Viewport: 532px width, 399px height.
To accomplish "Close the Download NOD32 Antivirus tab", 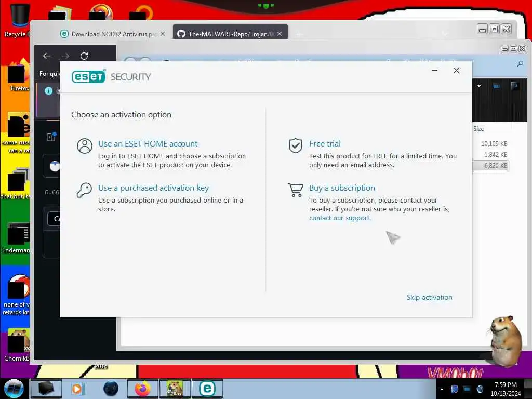I will [163, 34].
